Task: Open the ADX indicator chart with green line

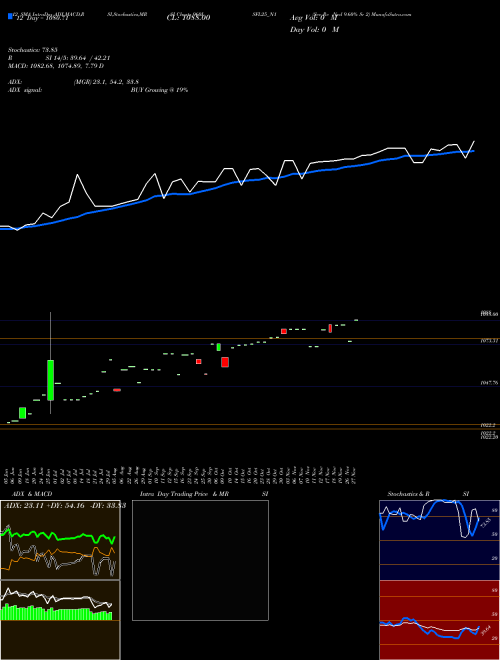Action: click(60, 540)
